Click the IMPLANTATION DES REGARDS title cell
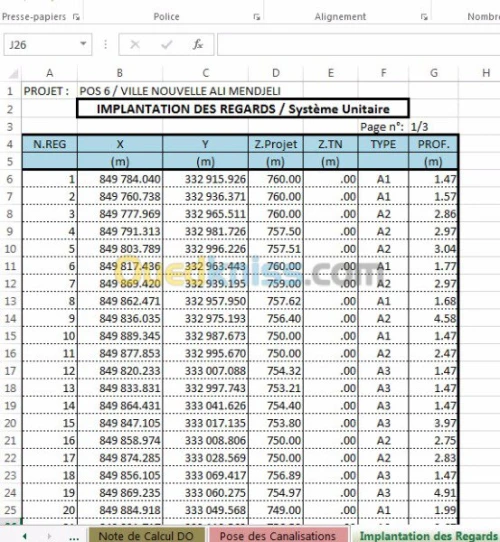Screen dimensions: 500x542 pyautogui.click(x=243, y=109)
